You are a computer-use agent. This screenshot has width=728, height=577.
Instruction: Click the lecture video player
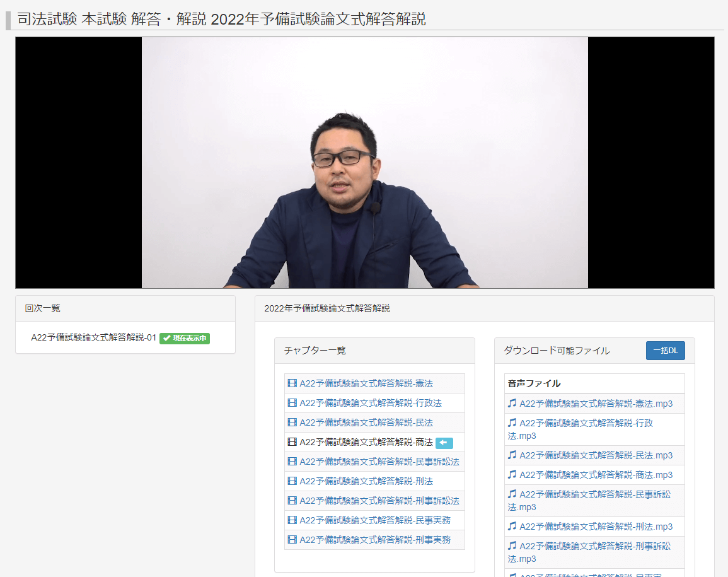364,163
